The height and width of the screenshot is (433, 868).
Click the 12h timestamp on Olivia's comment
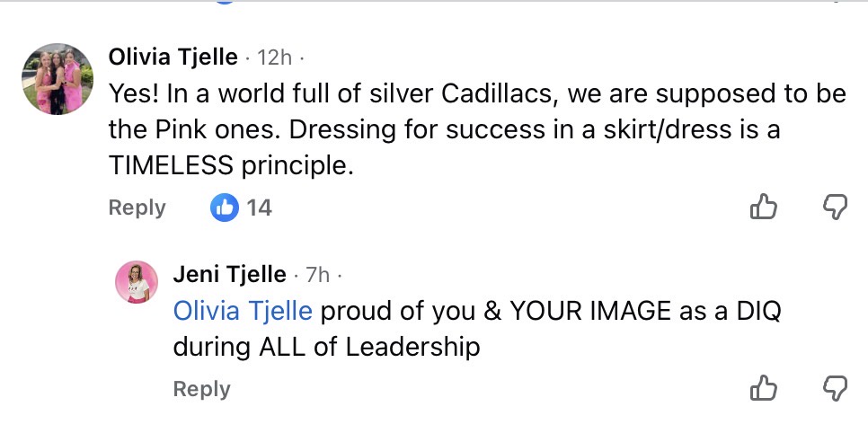pyautogui.click(x=274, y=57)
